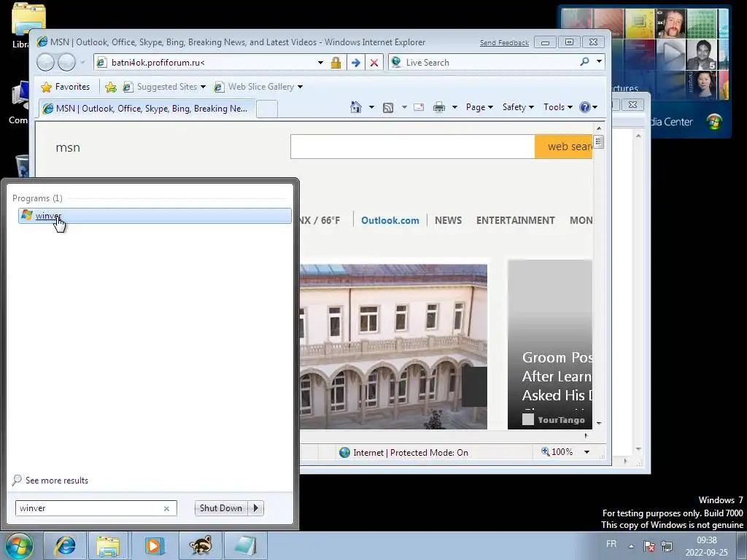
Task: Open winver program result
Action: coord(155,216)
